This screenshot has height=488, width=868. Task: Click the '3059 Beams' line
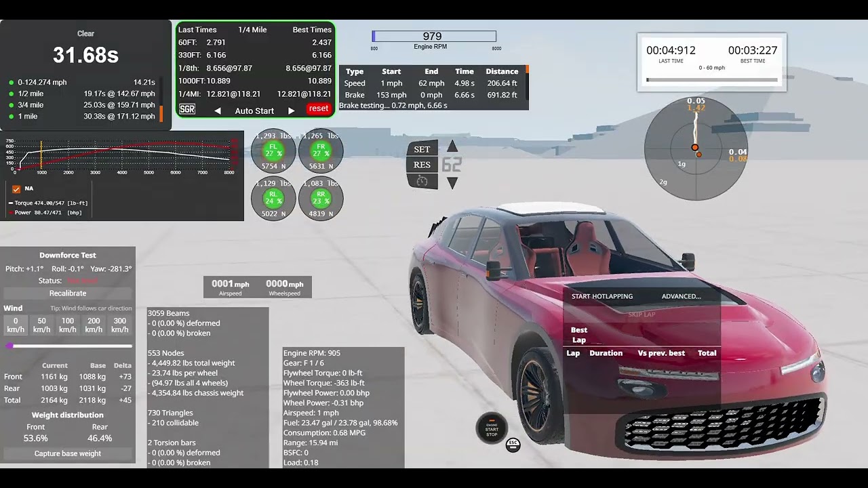(168, 313)
